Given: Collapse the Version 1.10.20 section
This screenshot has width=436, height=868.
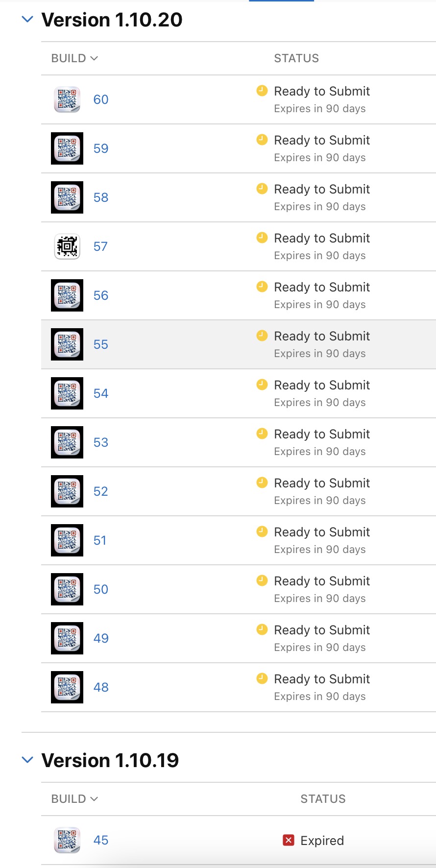Looking at the screenshot, I should (x=28, y=20).
